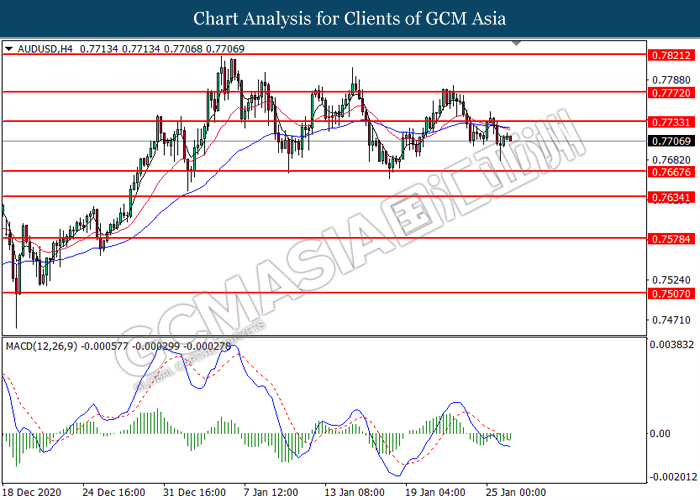This screenshot has width=700, height=500.
Task: Click the Chart Analysis for Clients header title
Action: point(350,19)
